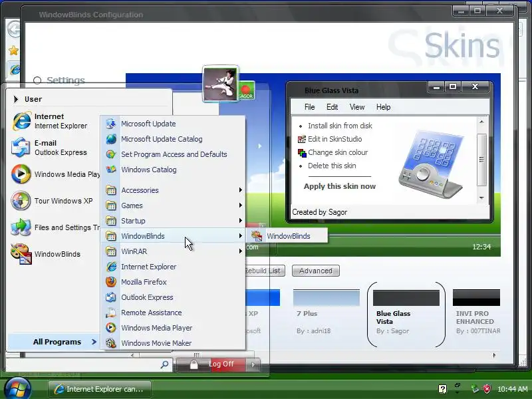Click the search magnifier icon in Start menu
The image size is (532, 399).
(164, 364)
